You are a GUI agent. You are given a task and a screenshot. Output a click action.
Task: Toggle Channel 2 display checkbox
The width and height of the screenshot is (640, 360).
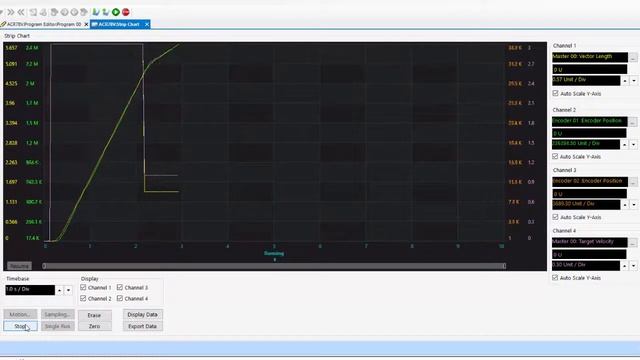point(83,298)
